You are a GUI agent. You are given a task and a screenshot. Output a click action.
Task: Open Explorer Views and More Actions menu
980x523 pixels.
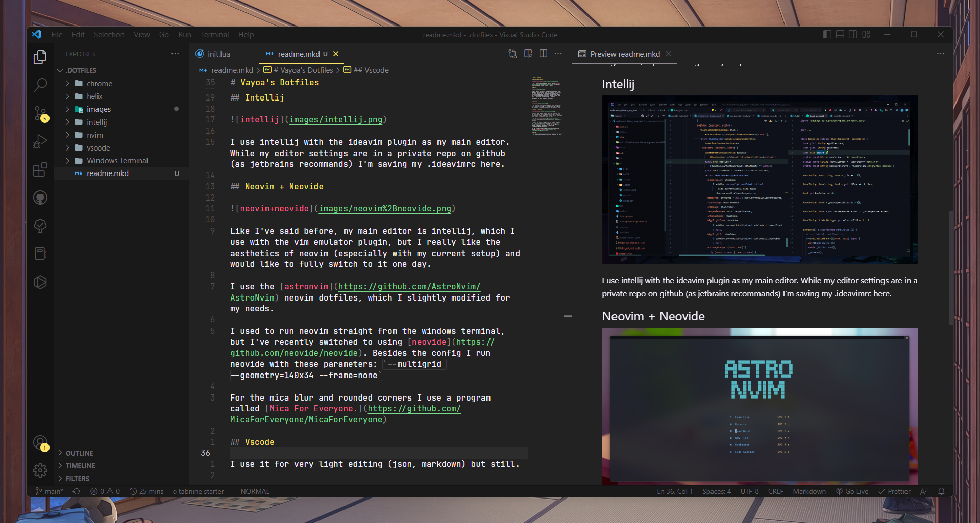175,54
